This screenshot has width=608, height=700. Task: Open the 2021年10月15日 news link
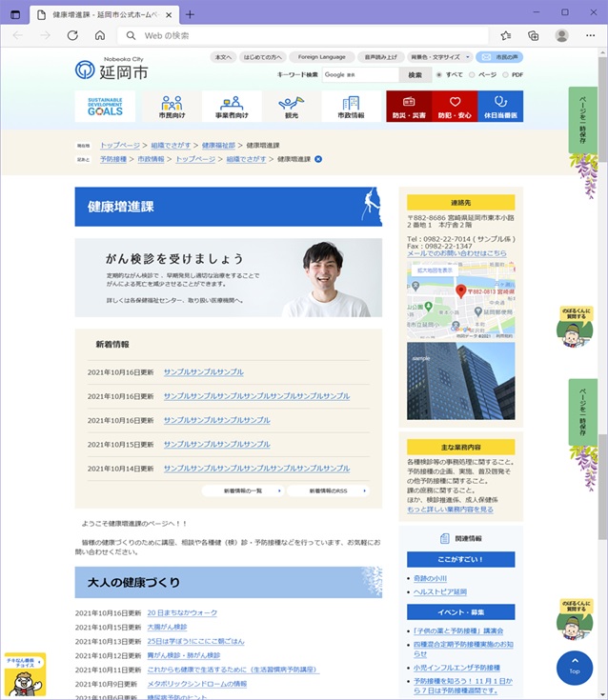click(216, 445)
